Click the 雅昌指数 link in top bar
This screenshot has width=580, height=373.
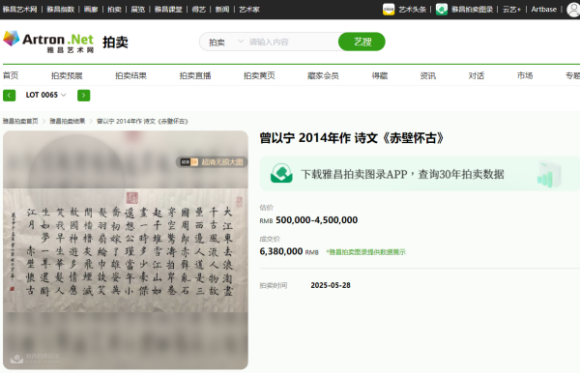tap(60, 9)
